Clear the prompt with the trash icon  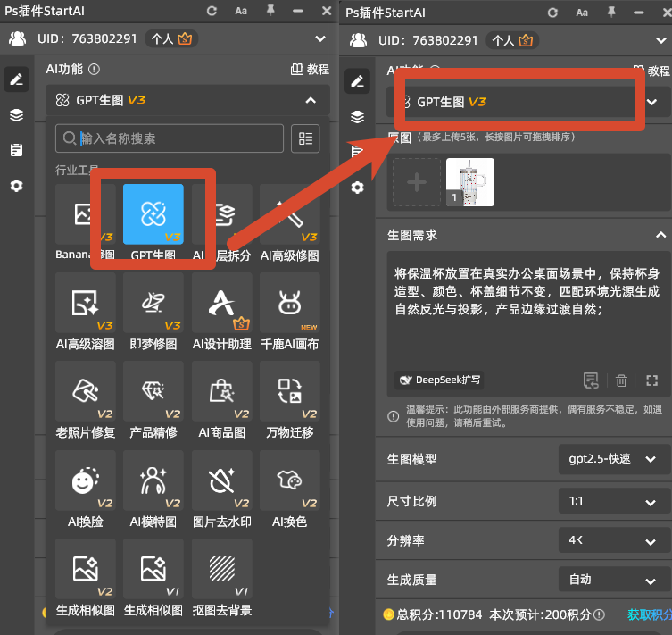(x=621, y=380)
